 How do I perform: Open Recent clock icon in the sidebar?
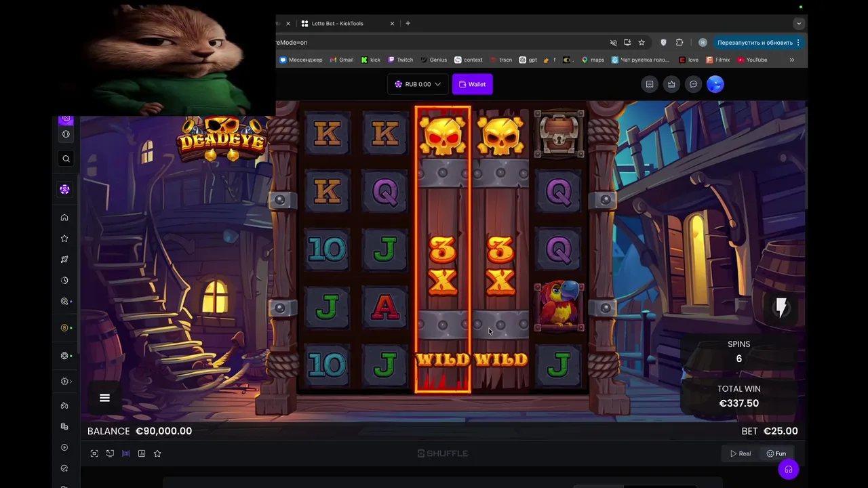[64, 281]
